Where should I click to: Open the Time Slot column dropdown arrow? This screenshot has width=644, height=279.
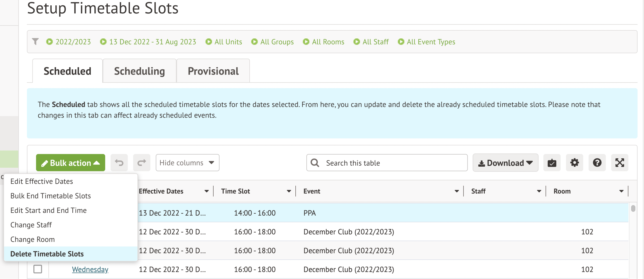click(289, 191)
